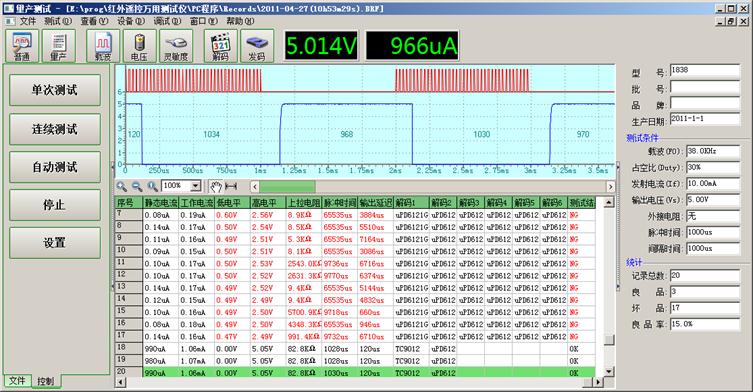This screenshot has width=753, height=392.
Task: Activate the horizontal measure cursor tool
Action: point(231,186)
